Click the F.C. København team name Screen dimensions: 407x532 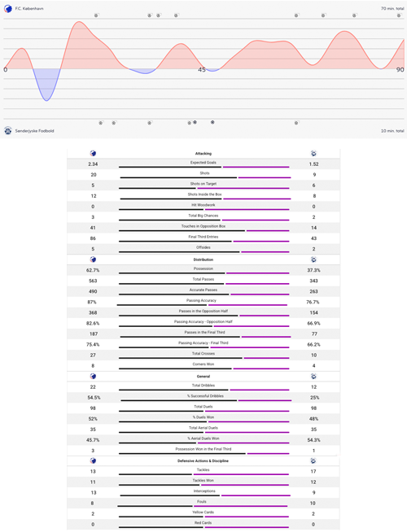pyautogui.click(x=29, y=8)
